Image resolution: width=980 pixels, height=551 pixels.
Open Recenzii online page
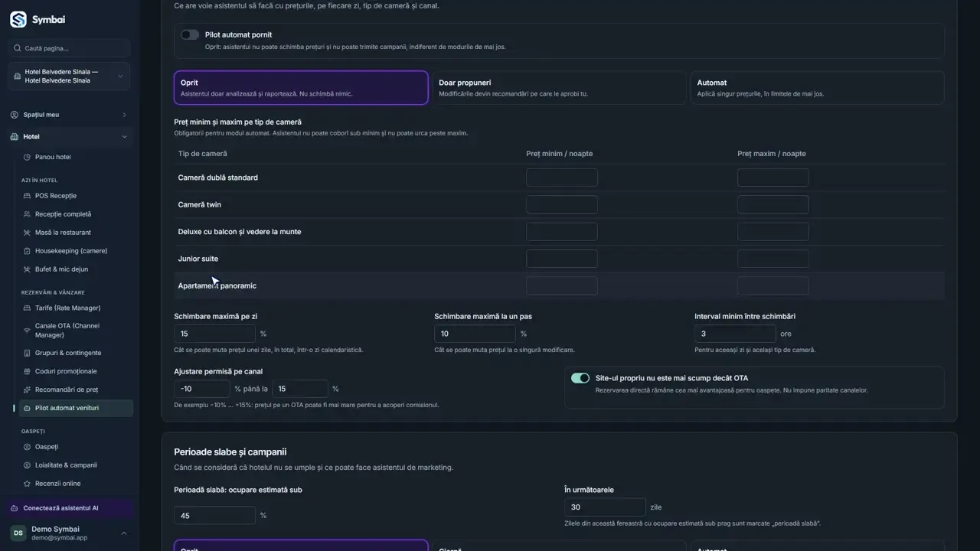(x=57, y=484)
